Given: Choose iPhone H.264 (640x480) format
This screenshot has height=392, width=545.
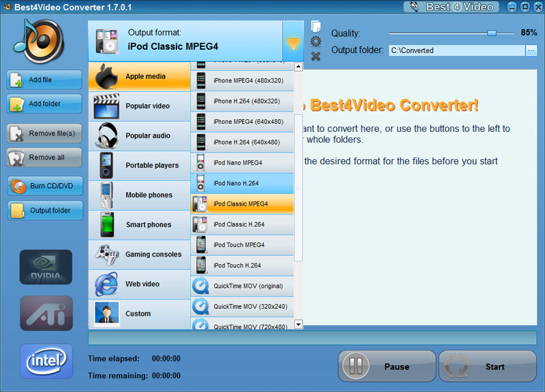Looking at the screenshot, I should point(243,142).
